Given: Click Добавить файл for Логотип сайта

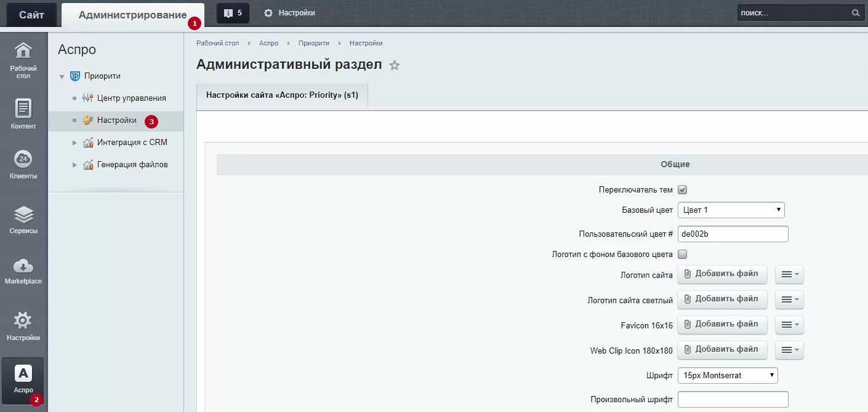Looking at the screenshot, I should [722, 274].
